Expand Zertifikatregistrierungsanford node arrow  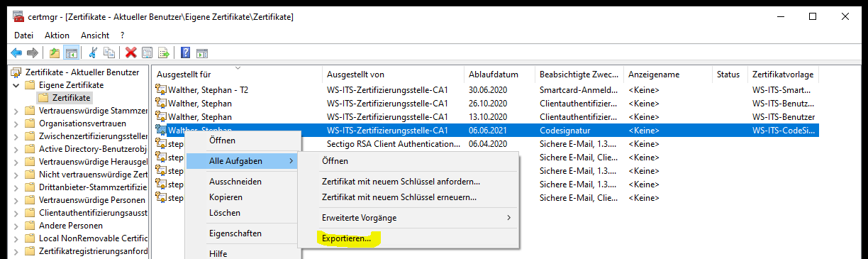tap(17, 251)
